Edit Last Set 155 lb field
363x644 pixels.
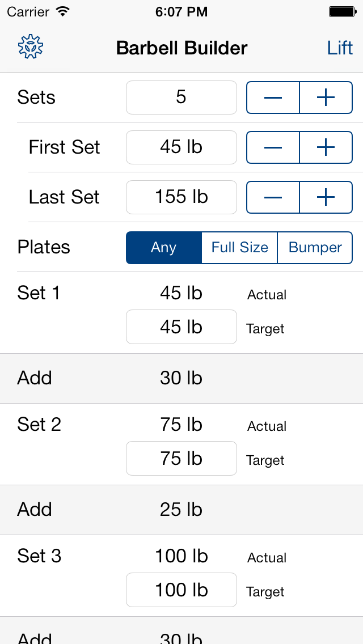tap(181, 197)
